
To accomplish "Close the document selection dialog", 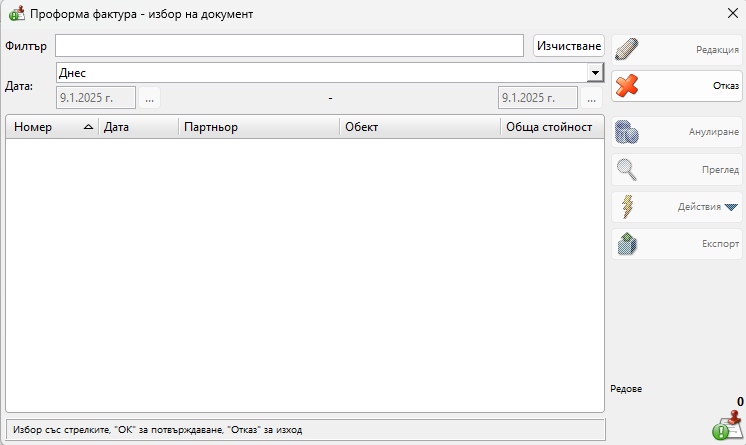I will (731, 14).
